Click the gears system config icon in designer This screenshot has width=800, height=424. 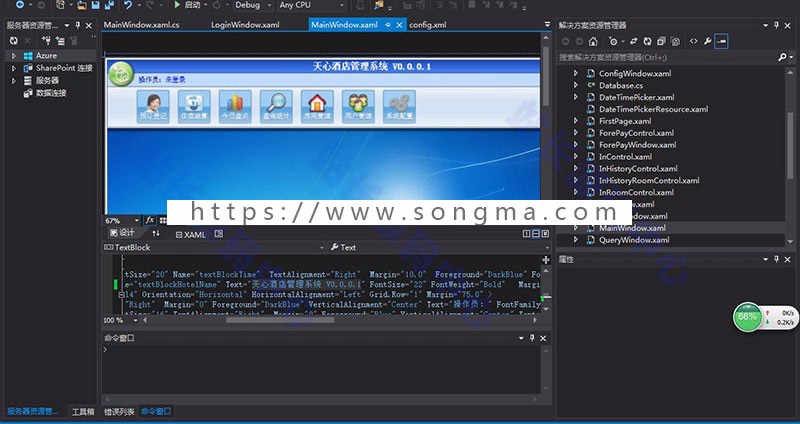399,107
